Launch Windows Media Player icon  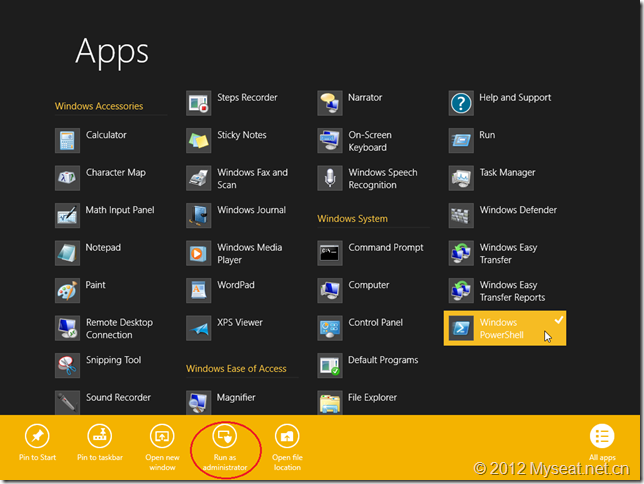(199, 253)
